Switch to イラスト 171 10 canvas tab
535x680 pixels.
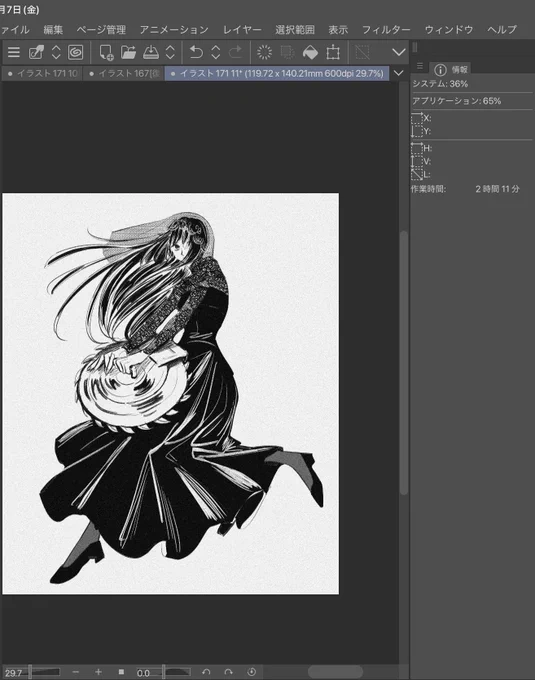point(42,73)
